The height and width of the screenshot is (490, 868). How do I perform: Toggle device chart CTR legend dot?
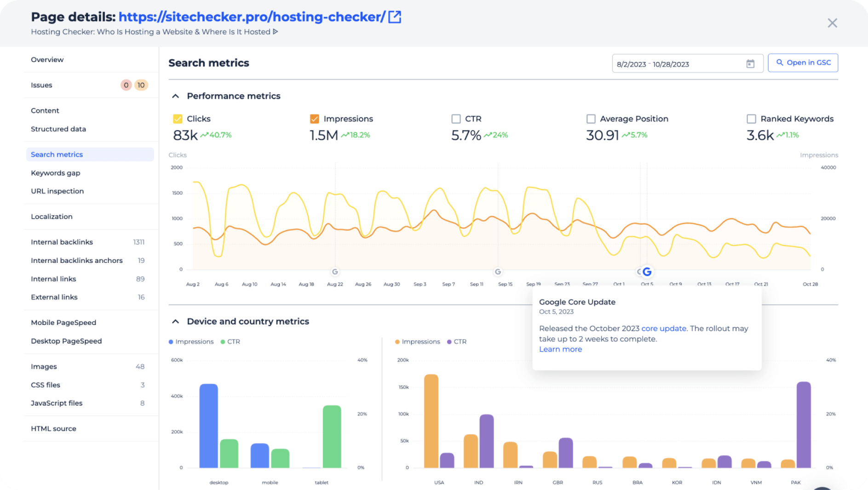pos(223,342)
